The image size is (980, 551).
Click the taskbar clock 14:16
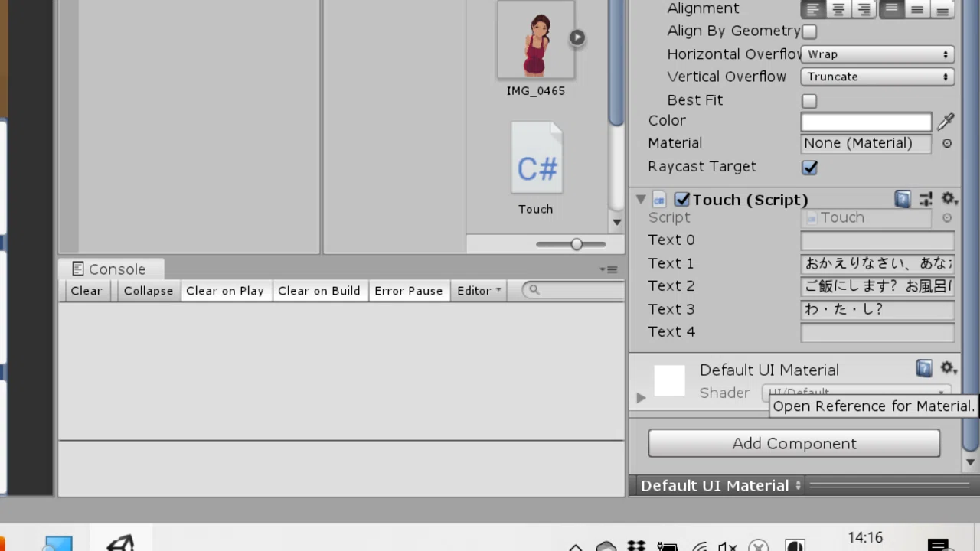pos(866,538)
